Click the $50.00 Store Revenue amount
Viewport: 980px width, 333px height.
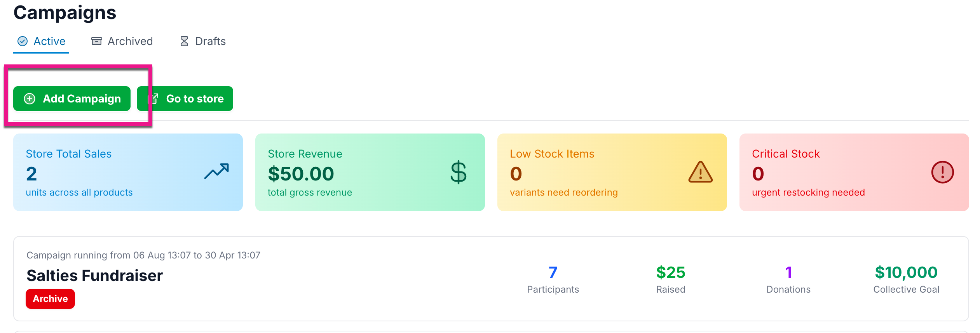point(301,173)
